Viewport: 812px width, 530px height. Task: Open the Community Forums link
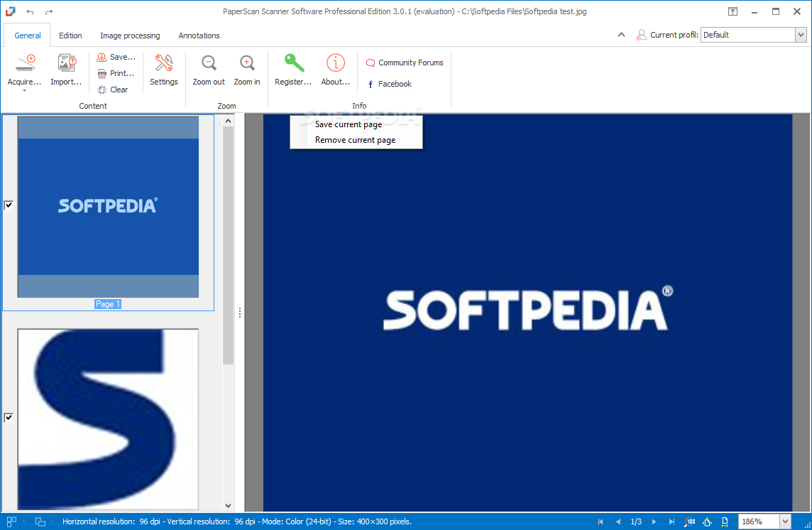[405, 63]
